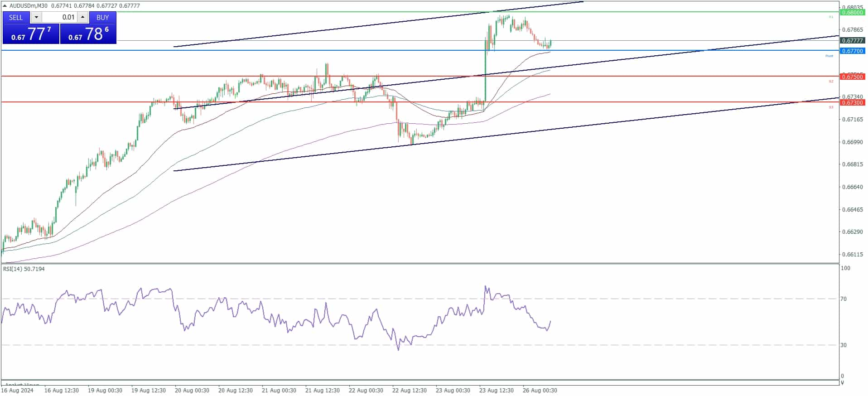Click the SELL one-click trading button
The image size is (868, 396).
point(16,17)
